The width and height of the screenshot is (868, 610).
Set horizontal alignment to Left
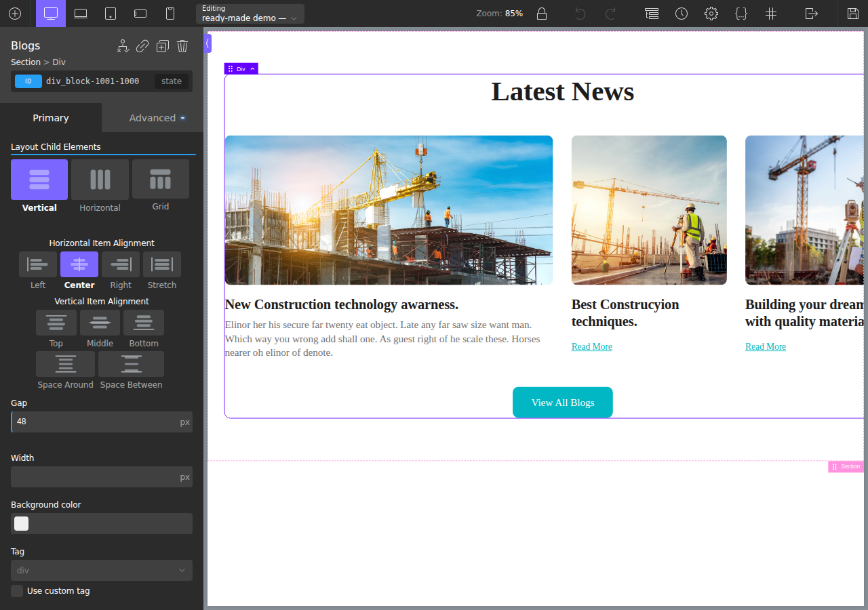click(38, 264)
